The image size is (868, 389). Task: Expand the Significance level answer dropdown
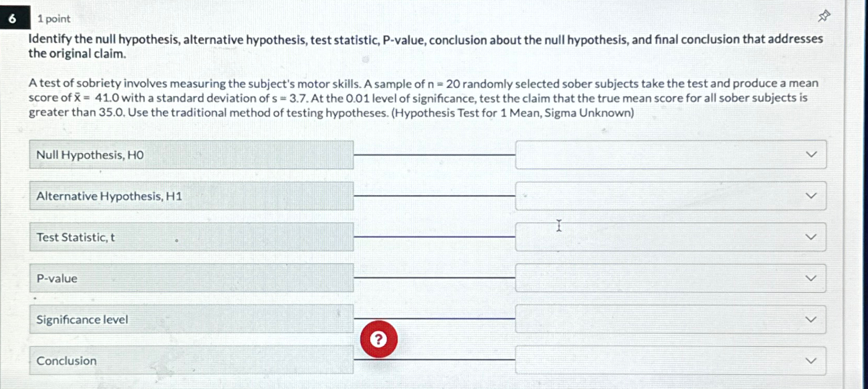click(811, 319)
